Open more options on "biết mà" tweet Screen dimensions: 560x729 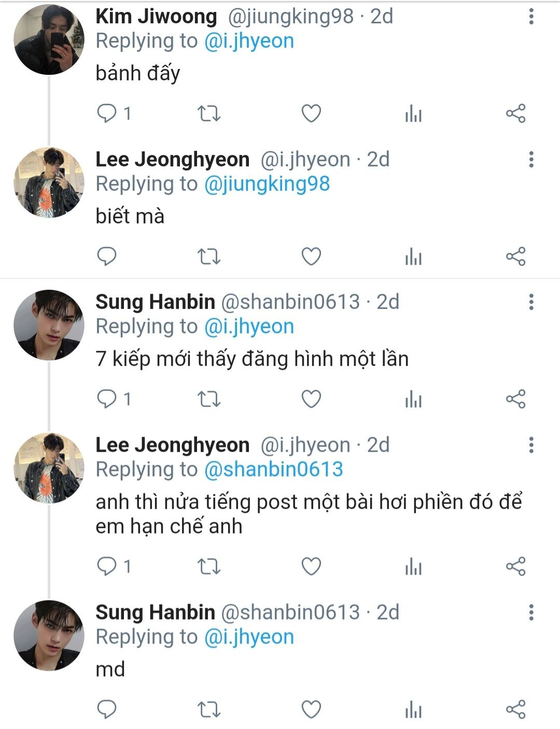(531, 159)
